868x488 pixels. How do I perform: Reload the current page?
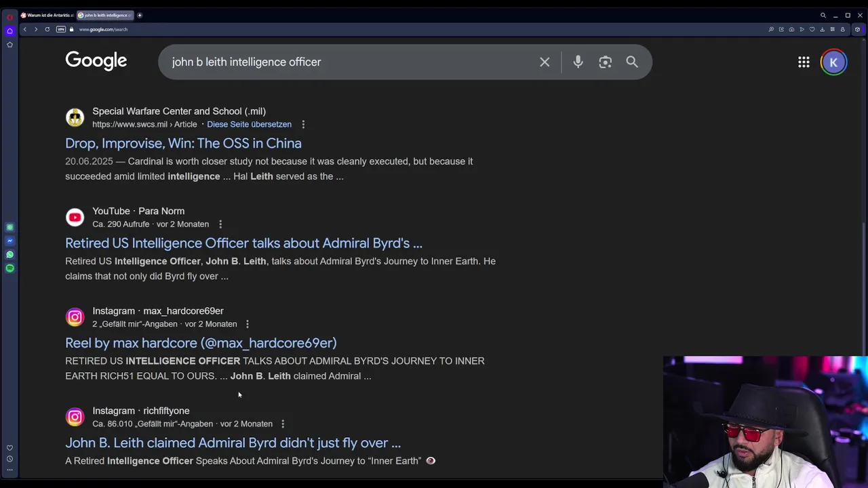47,29
